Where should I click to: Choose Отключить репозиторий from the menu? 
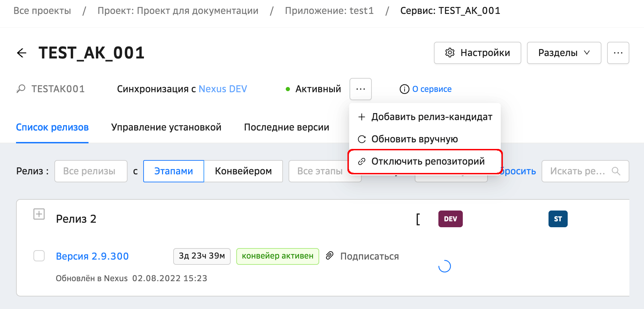tap(428, 161)
